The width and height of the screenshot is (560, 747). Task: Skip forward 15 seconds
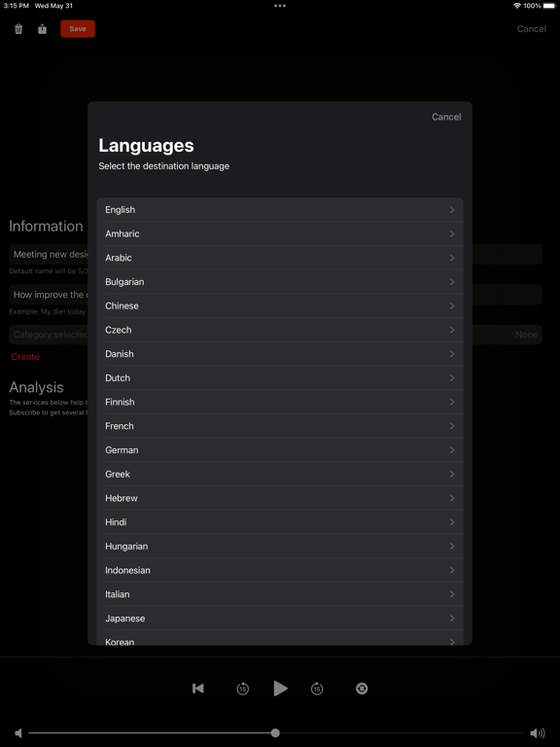317,689
